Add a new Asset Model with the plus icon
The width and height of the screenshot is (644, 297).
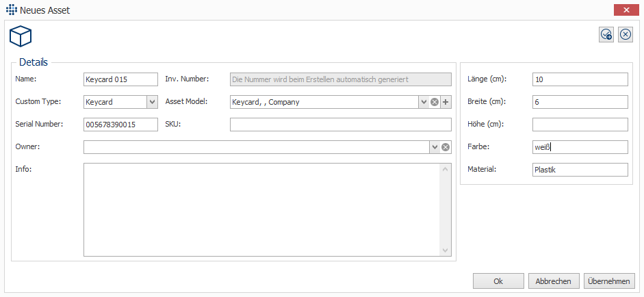446,102
